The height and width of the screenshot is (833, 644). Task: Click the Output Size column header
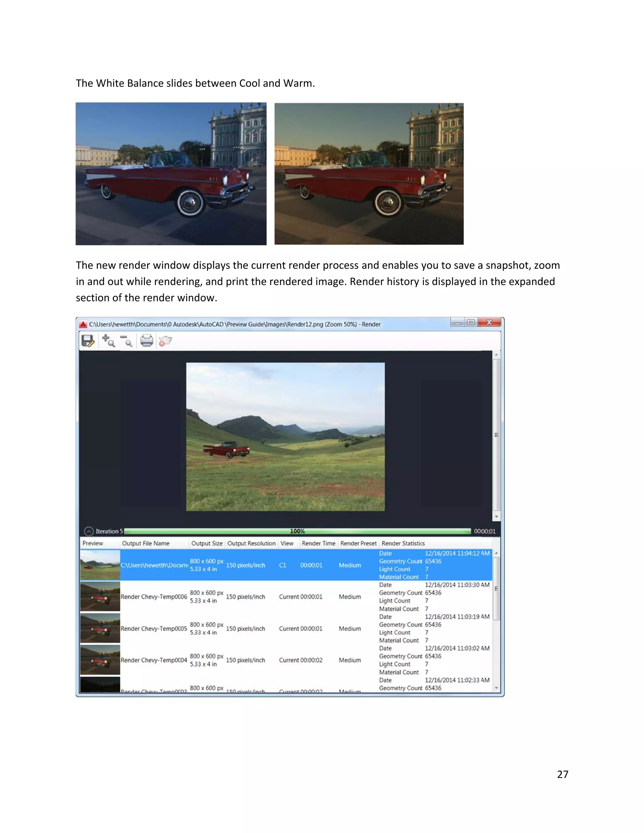pos(207,543)
